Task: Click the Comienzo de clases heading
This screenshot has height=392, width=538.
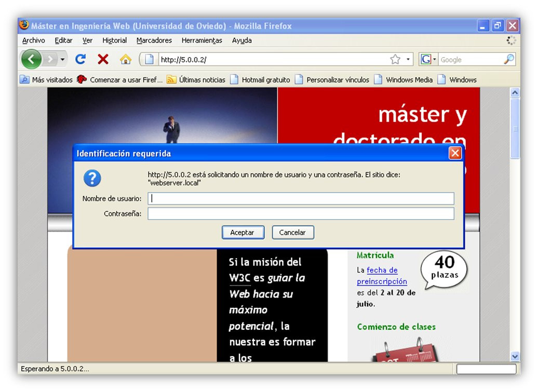Action: tap(396, 327)
